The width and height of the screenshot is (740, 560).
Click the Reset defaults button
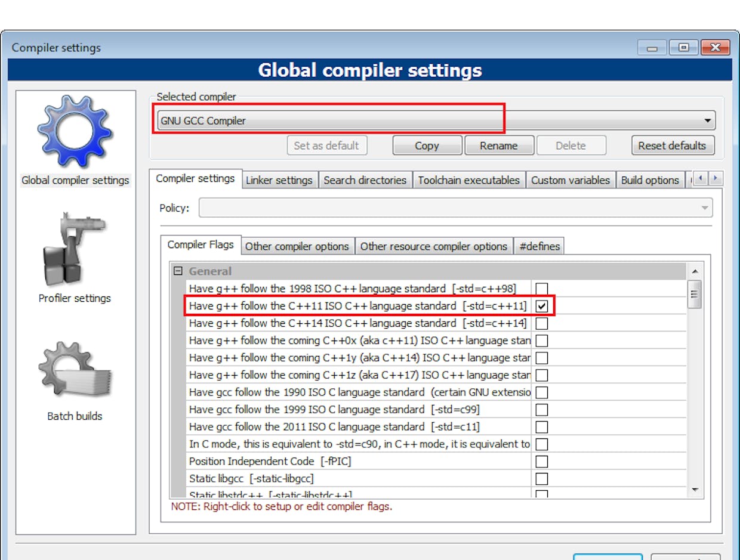pyautogui.click(x=672, y=146)
